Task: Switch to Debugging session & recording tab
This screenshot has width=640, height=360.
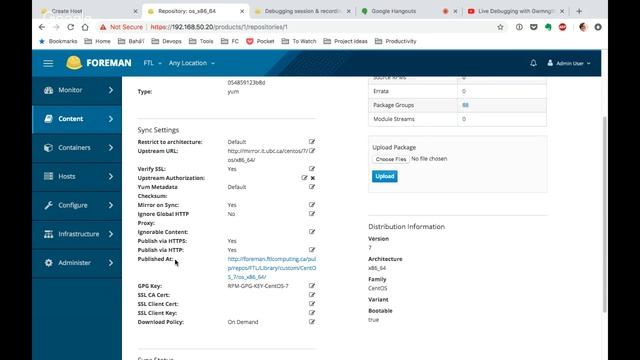Action: click(x=301, y=11)
